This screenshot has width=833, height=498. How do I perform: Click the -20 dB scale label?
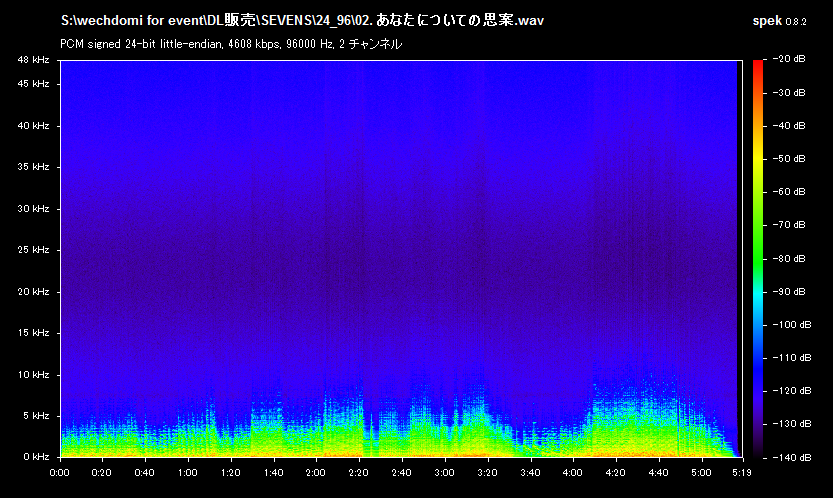(x=788, y=59)
